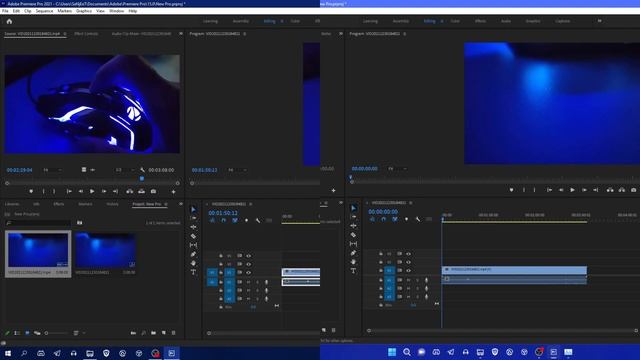Switch to Color workspace in left window
The width and height of the screenshot is (640, 360).
tap(295, 21)
